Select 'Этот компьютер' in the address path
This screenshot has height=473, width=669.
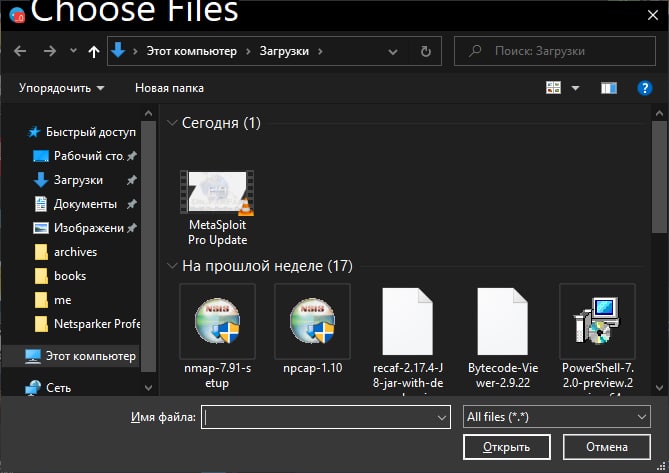(192, 51)
